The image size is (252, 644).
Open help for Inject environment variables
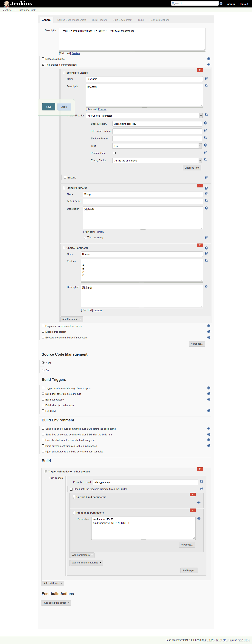coord(209,446)
